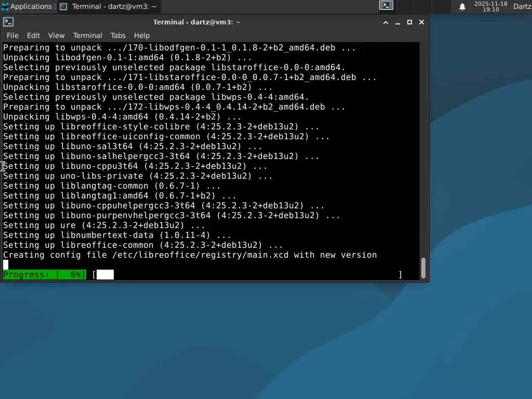Click the 'Setting up libreoffice-uiconfig-common' line

(x=166, y=137)
